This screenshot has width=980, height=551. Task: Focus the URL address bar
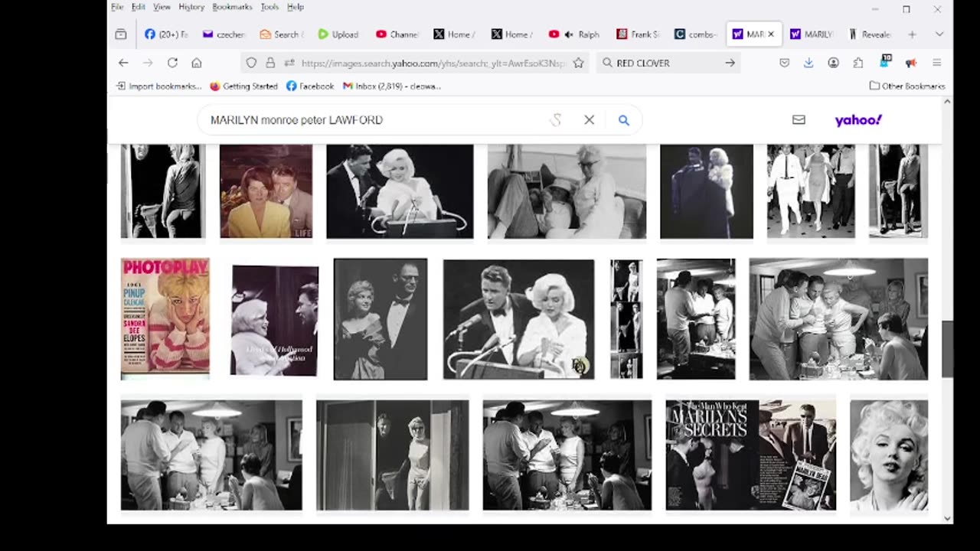(x=433, y=63)
